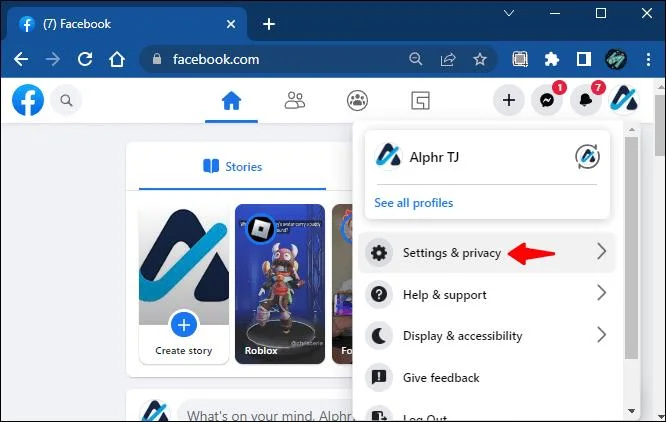Open the notifications bell icon
666x422 pixels.
[x=585, y=100]
